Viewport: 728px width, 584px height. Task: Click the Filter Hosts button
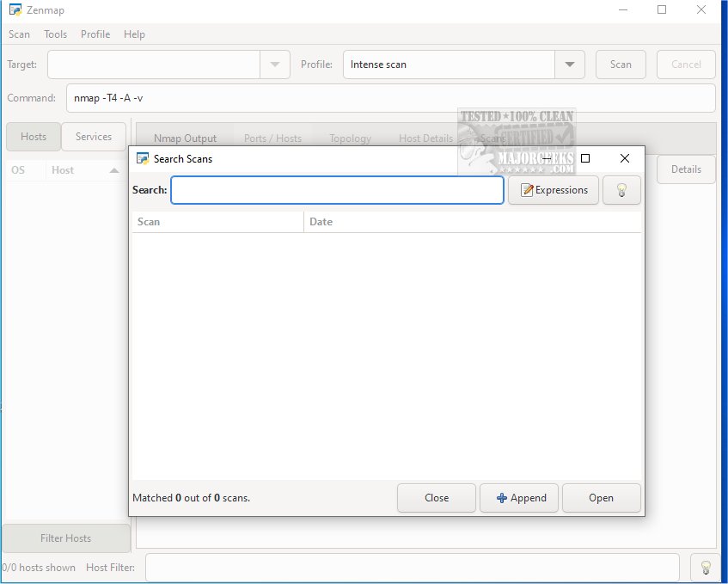65,538
